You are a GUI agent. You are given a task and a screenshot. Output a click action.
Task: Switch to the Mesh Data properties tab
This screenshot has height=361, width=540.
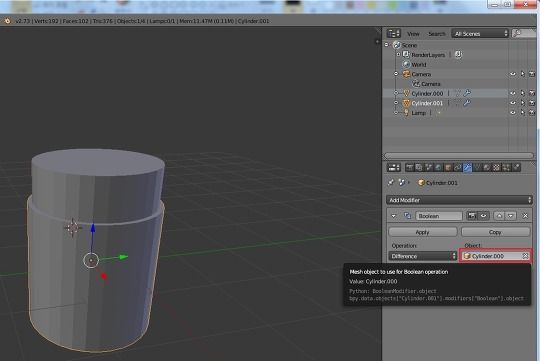click(x=477, y=167)
